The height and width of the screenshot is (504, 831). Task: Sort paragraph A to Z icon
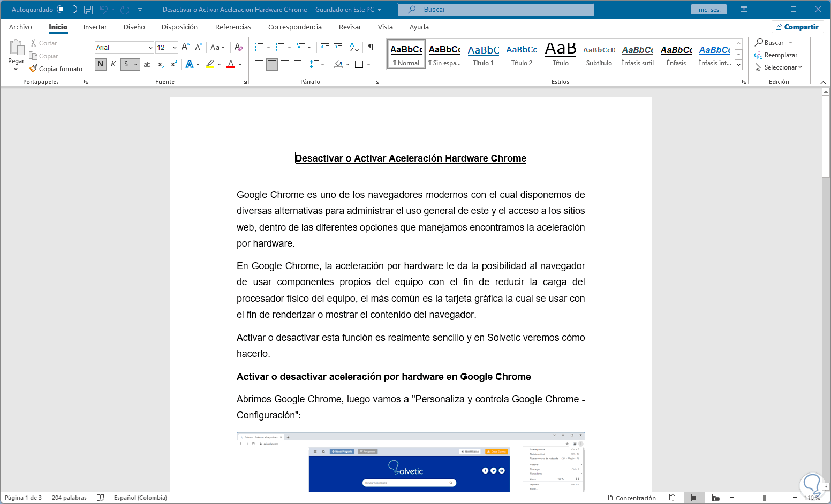[x=354, y=47]
